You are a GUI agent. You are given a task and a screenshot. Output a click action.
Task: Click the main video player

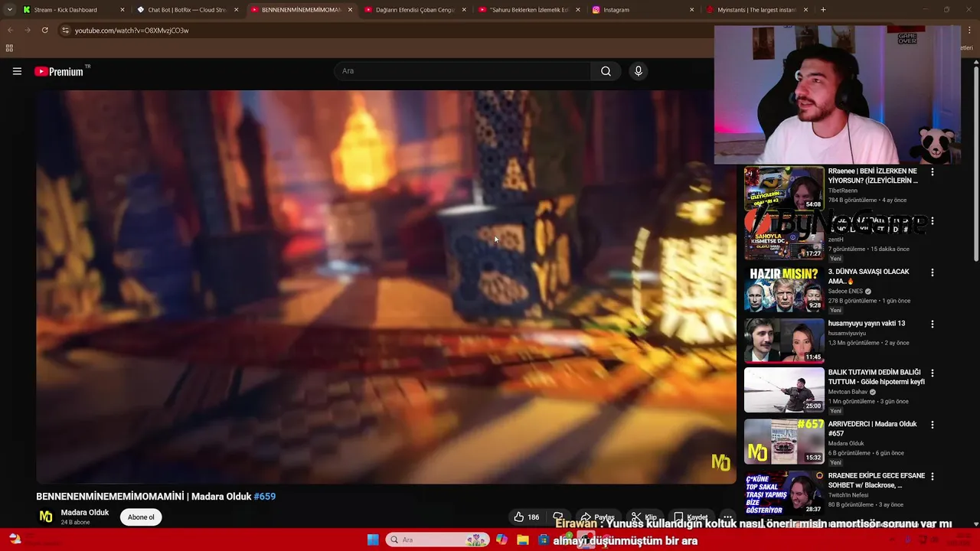pos(386,287)
